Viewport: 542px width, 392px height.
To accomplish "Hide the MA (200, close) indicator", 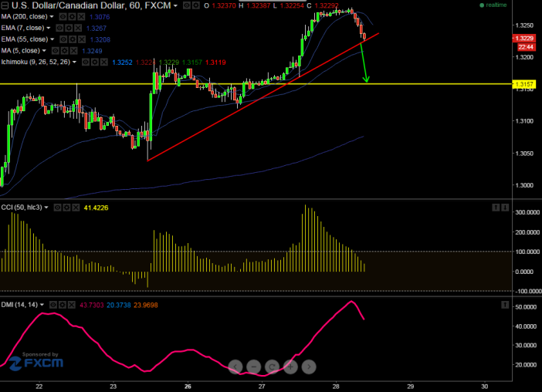I will pos(63,16).
